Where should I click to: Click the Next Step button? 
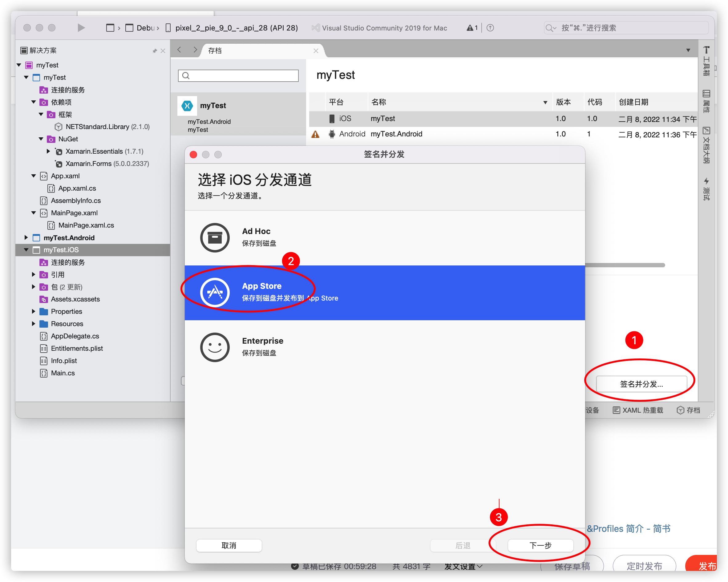(x=540, y=545)
